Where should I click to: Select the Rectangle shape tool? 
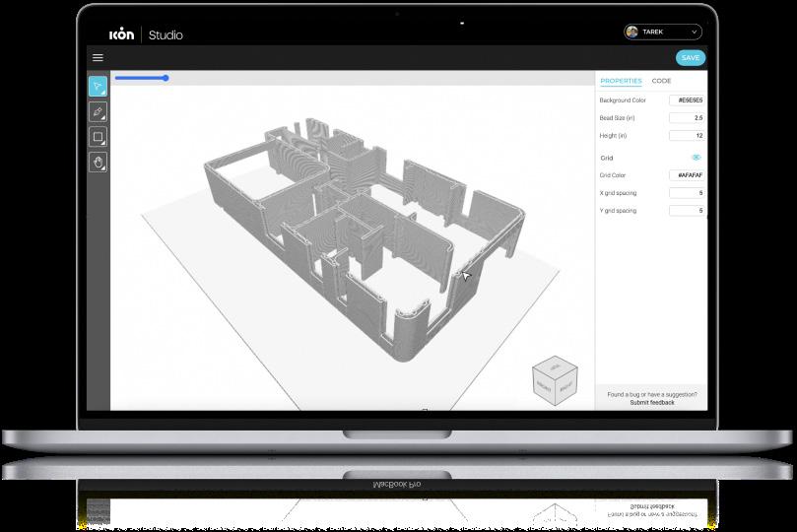(98, 136)
